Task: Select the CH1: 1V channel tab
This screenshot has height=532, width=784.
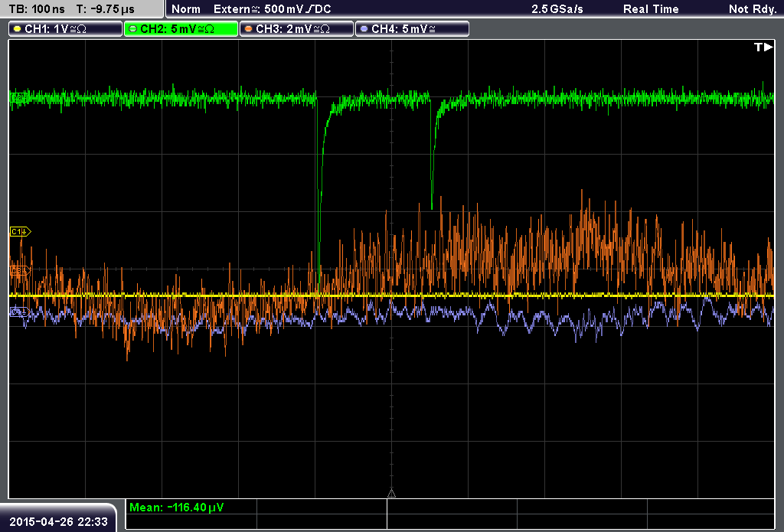Action: (x=66, y=29)
